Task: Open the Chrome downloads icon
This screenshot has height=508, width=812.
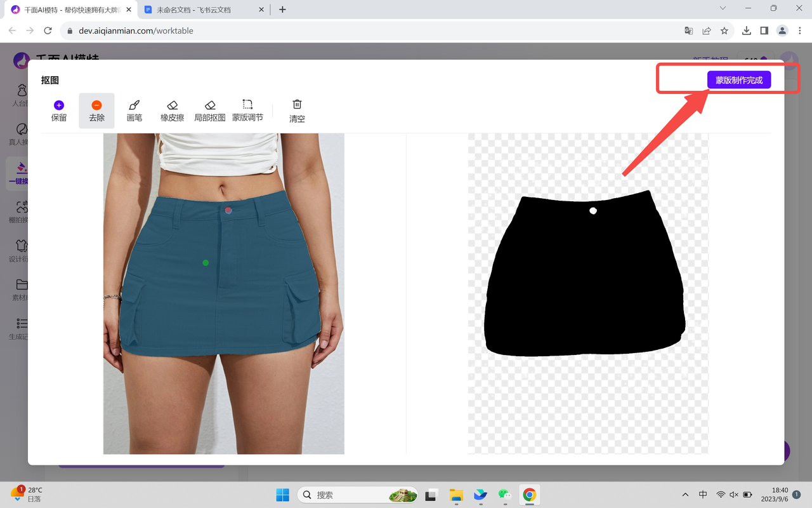Action: tap(747, 30)
